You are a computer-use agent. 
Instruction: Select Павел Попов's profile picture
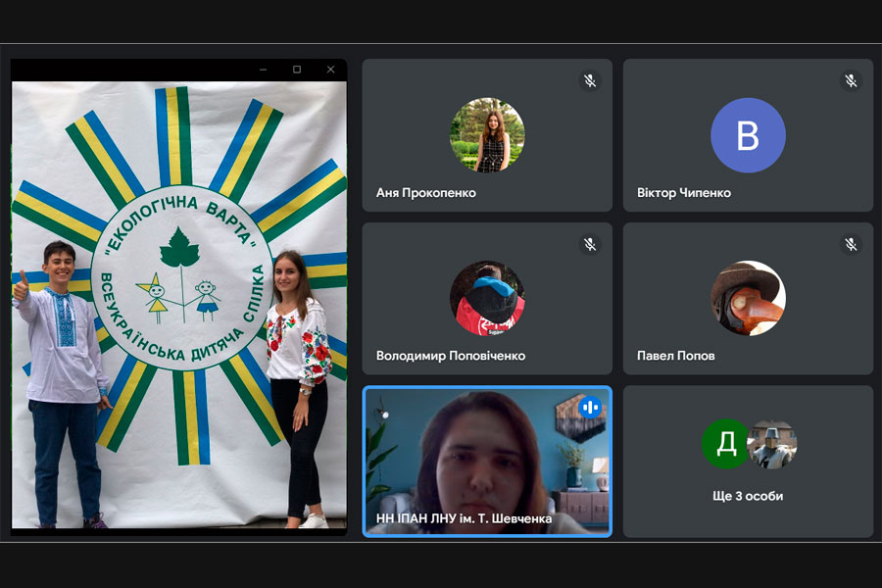[748, 298]
